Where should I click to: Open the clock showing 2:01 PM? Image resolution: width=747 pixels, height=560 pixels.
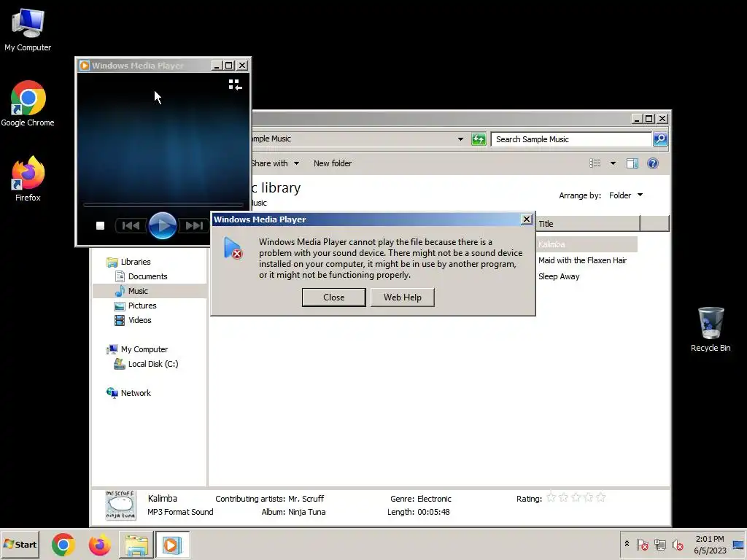click(710, 545)
